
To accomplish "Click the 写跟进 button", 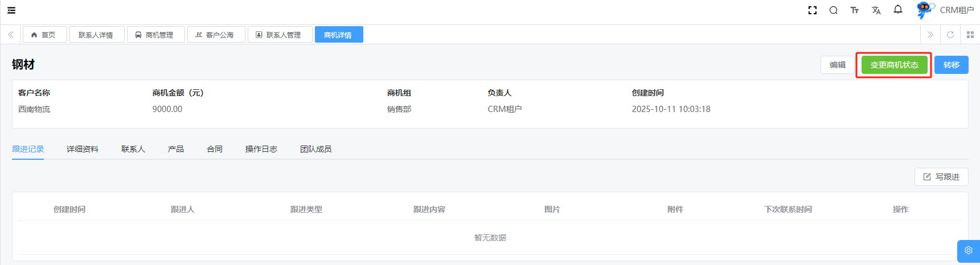I will pos(941,177).
